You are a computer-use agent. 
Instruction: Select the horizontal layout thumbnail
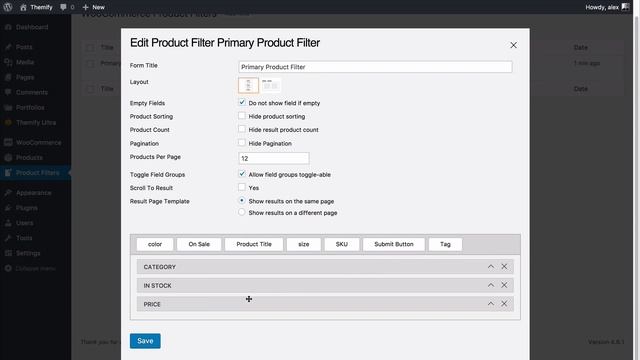(x=271, y=86)
